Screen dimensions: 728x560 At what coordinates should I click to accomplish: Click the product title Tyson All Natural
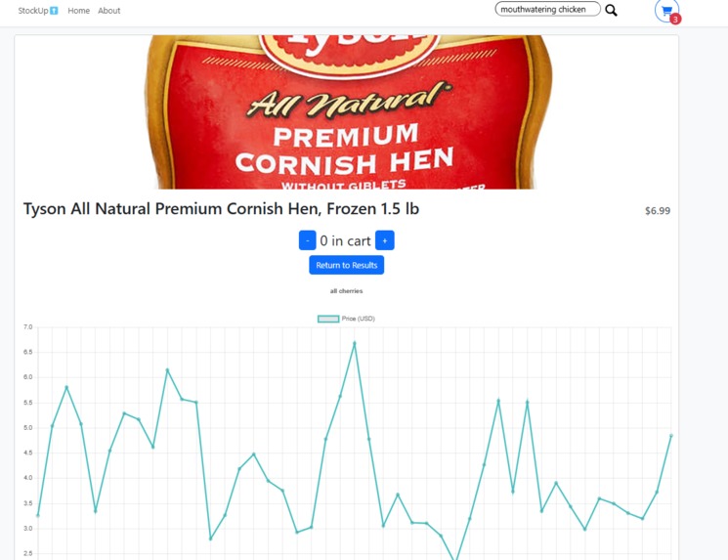[221, 209]
